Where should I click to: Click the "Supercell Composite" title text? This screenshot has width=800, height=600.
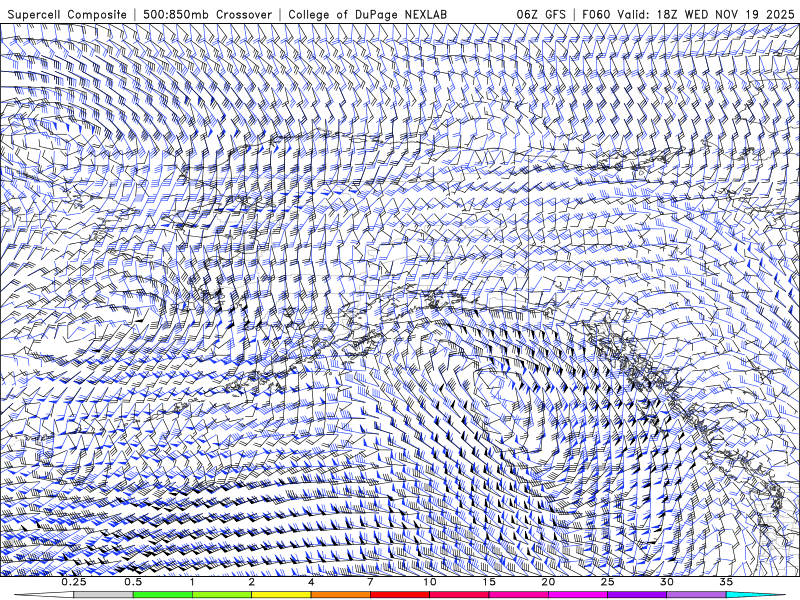67,14
